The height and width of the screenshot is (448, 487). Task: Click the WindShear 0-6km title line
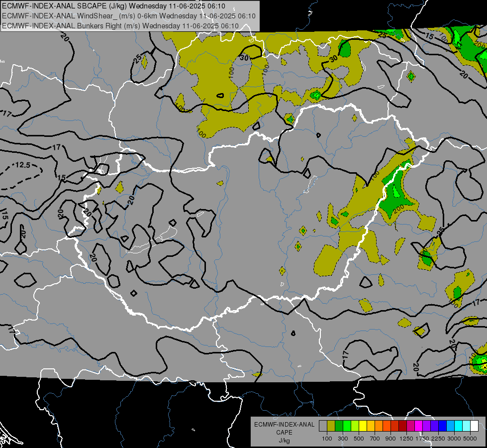(x=128, y=16)
